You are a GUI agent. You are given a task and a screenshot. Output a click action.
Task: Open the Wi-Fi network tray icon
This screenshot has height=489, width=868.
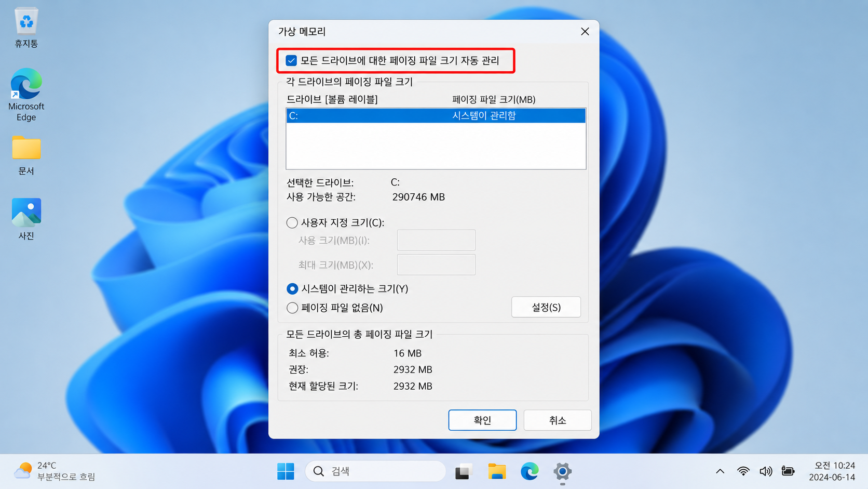coord(743,471)
